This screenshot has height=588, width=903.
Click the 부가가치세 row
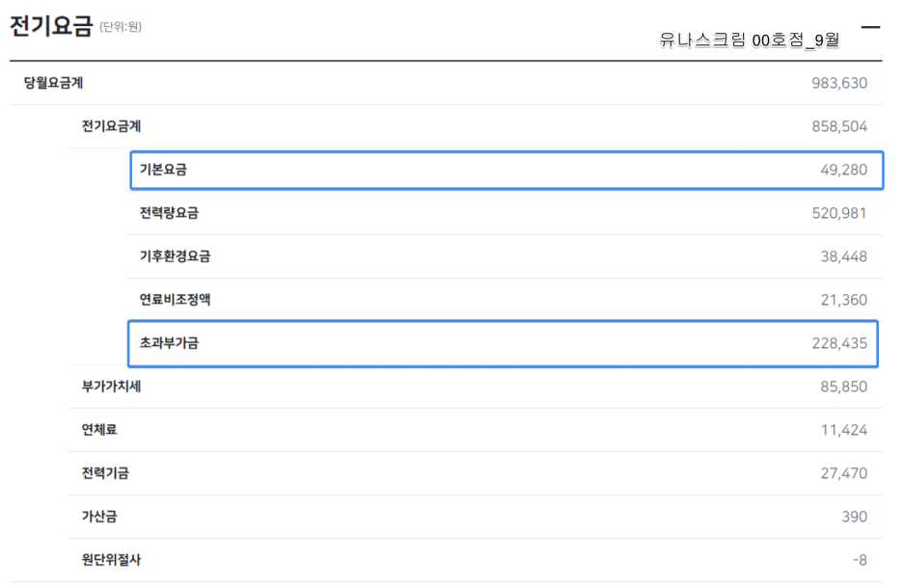click(112, 387)
